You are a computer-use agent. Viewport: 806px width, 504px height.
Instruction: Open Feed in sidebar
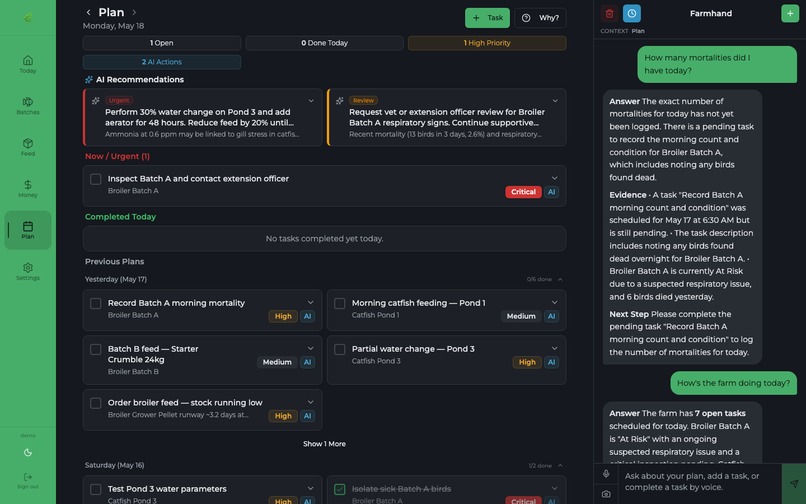[28, 147]
